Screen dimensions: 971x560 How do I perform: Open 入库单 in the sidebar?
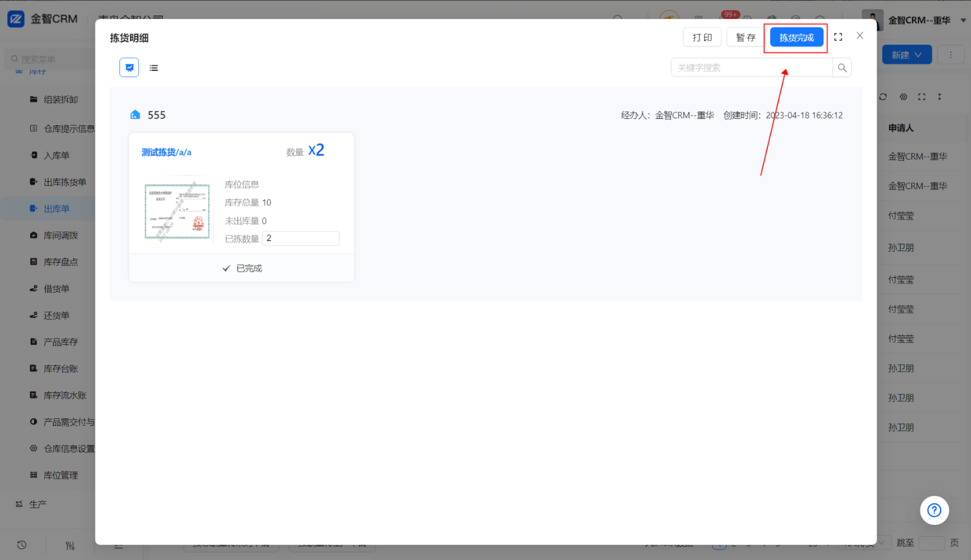click(x=56, y=156)
